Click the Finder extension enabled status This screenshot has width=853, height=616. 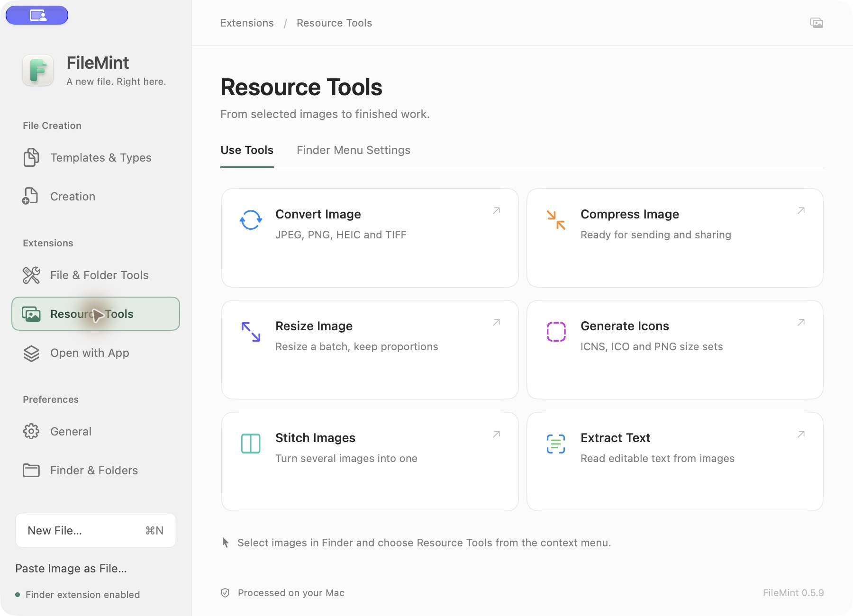tap(78, 595)
